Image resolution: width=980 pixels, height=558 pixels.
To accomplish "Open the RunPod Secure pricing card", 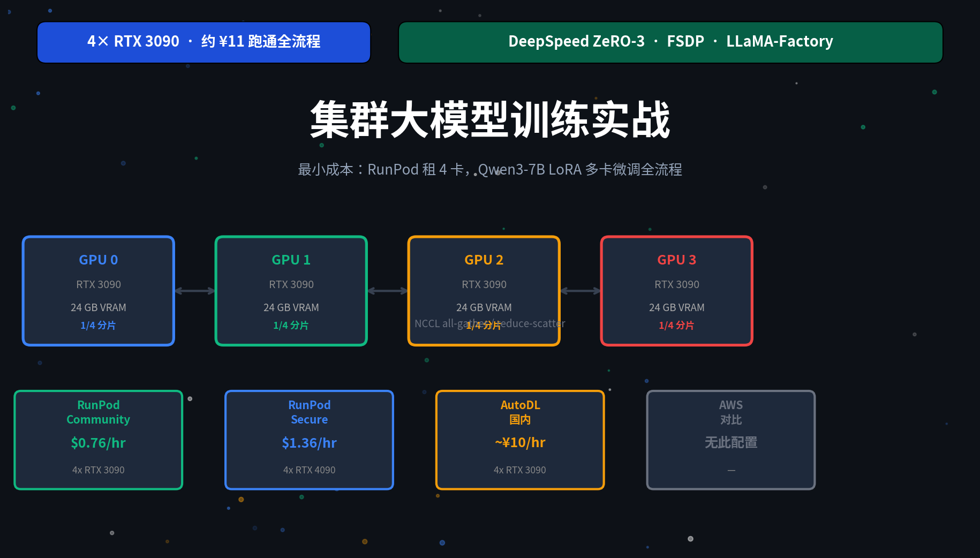I will coord(310,440).
